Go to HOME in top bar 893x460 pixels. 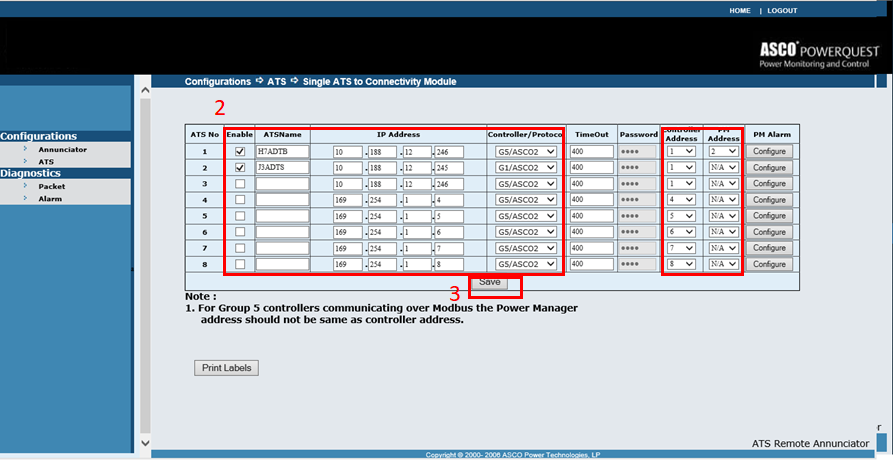(x=740, y=11)
